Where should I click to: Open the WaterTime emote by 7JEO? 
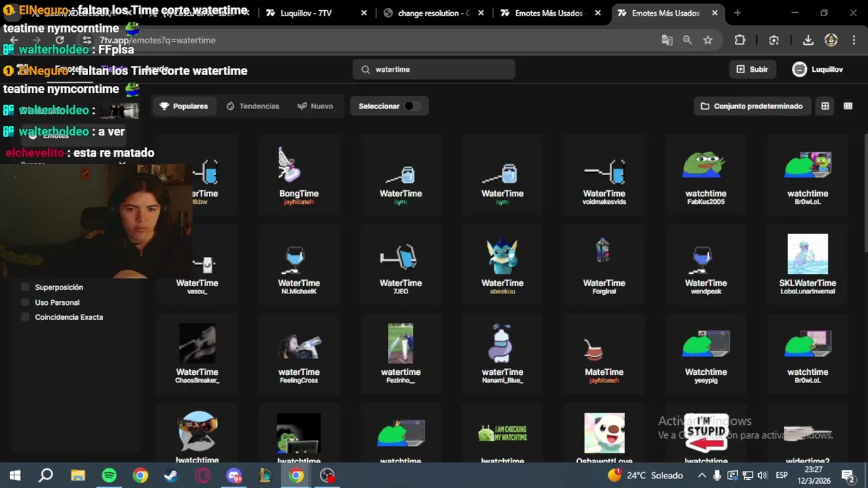401,264
